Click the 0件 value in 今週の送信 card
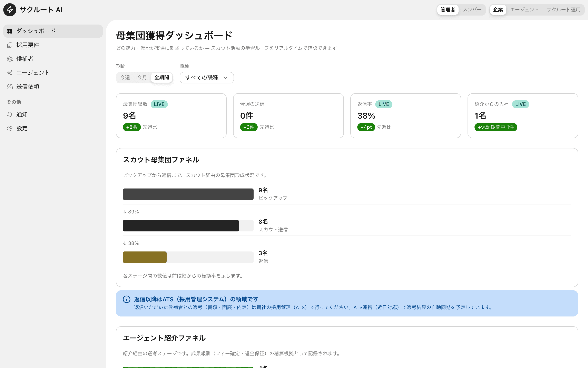Screen dimensions: 588x368 [247, 116]
